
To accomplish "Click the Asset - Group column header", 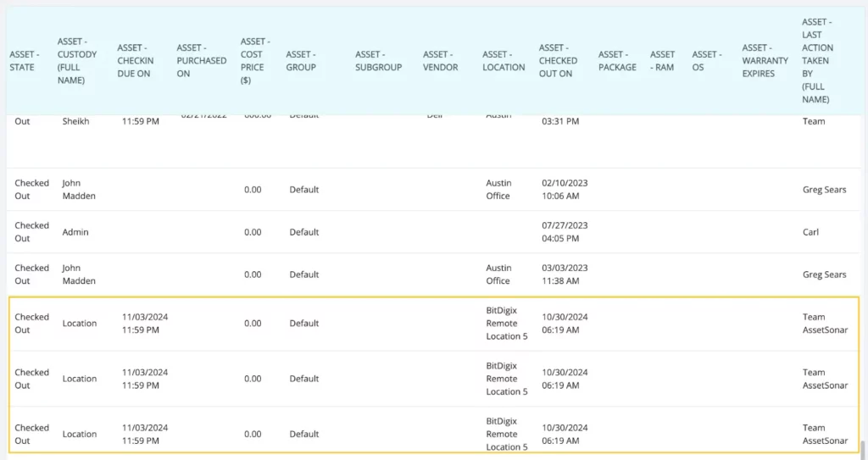I will (x=301, y=61).
